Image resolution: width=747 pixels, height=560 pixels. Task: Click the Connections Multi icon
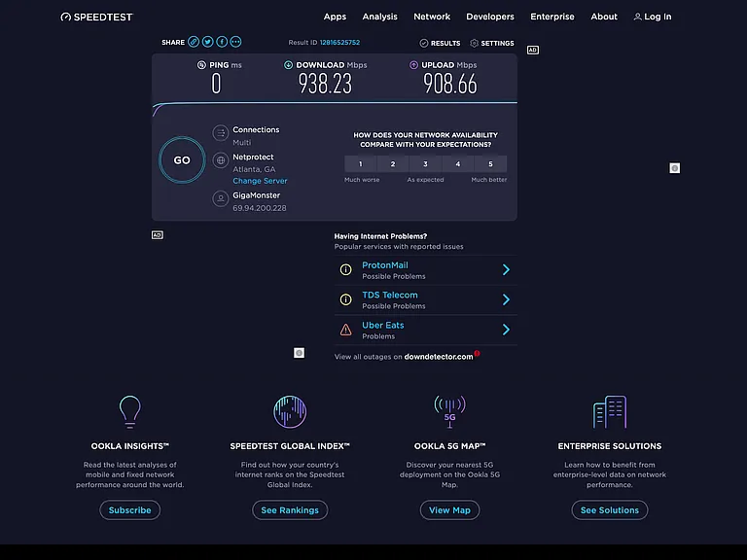[221, 133]
